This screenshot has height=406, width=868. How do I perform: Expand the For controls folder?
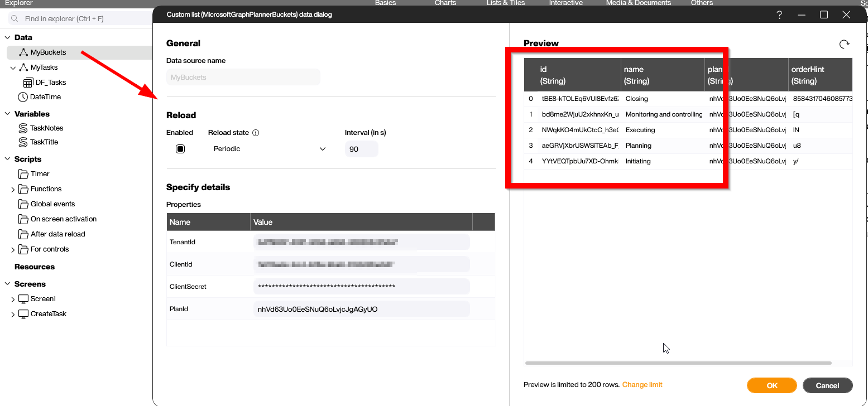pos(13,249)
